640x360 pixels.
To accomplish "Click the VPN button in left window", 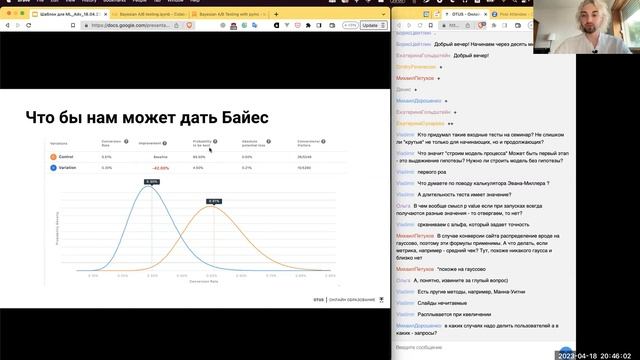I will click(x=350, y=25).
